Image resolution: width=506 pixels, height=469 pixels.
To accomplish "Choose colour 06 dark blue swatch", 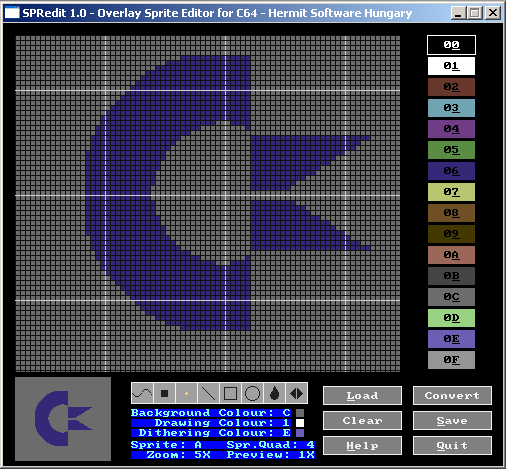I will click(451, 171).
